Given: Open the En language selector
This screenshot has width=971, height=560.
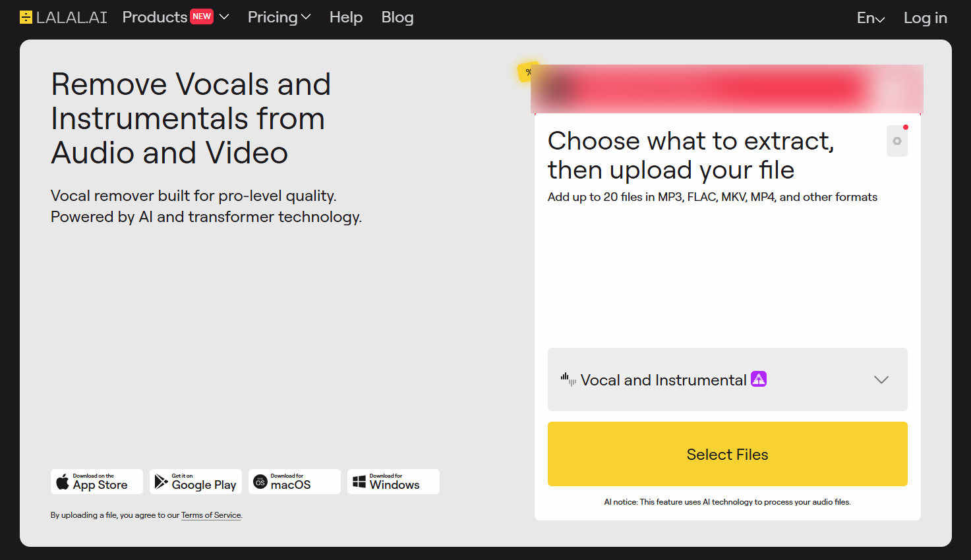Looking at the screenshot, I should pos(870,18).
